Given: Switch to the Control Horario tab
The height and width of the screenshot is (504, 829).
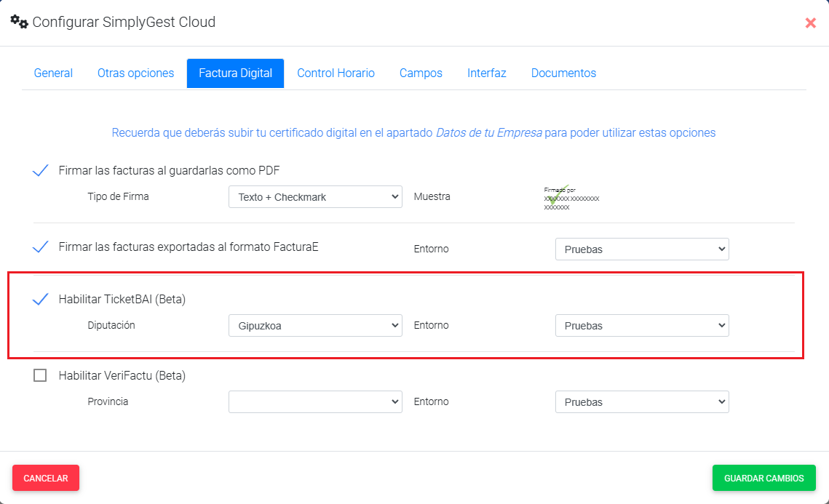Looking at the screenshot, I should 336,73.
